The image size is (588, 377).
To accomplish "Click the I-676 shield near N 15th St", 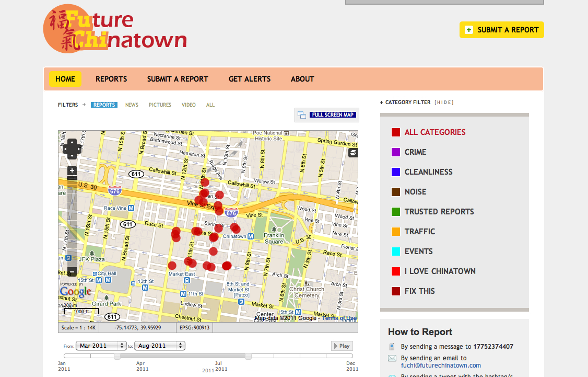I will [115, 191].
